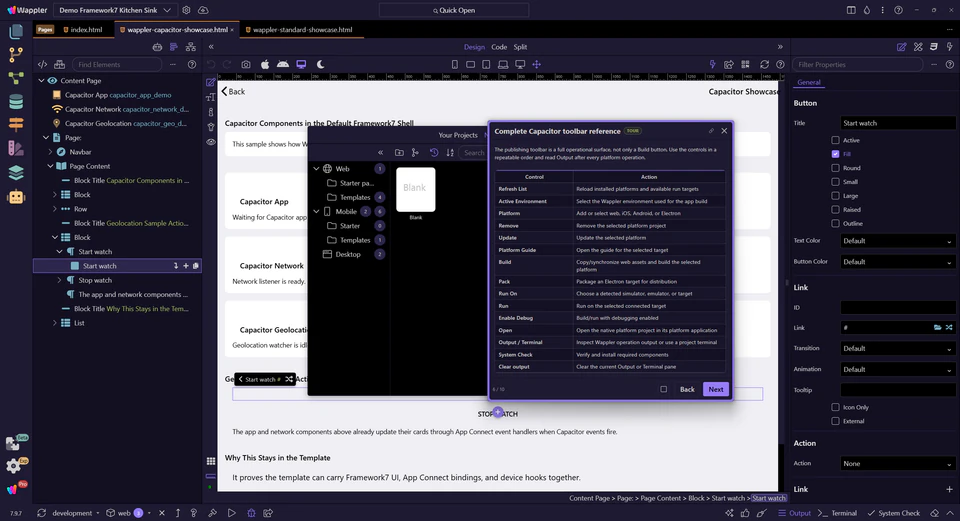Screen dimensions: 960x521
Task: Open the Text Color dropdown
Action: tap(897, 241)
